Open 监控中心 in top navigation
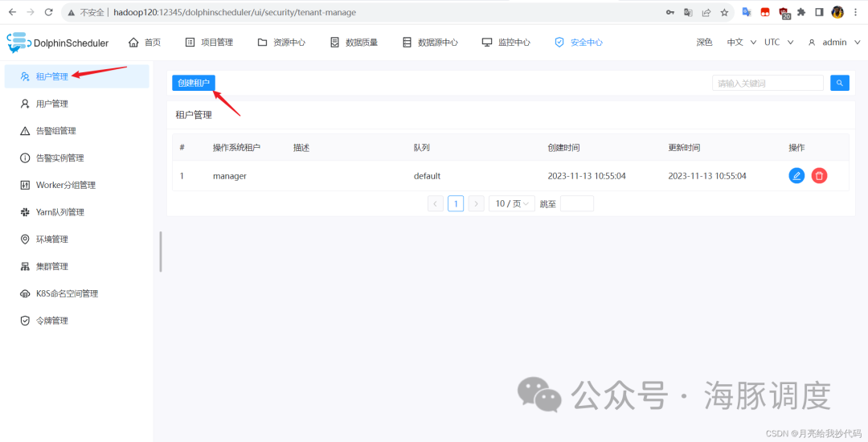 [x=506, y=42]
